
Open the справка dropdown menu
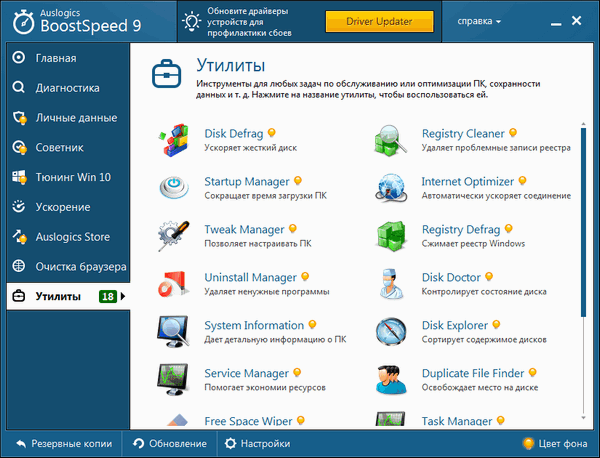tap(479, 20)
